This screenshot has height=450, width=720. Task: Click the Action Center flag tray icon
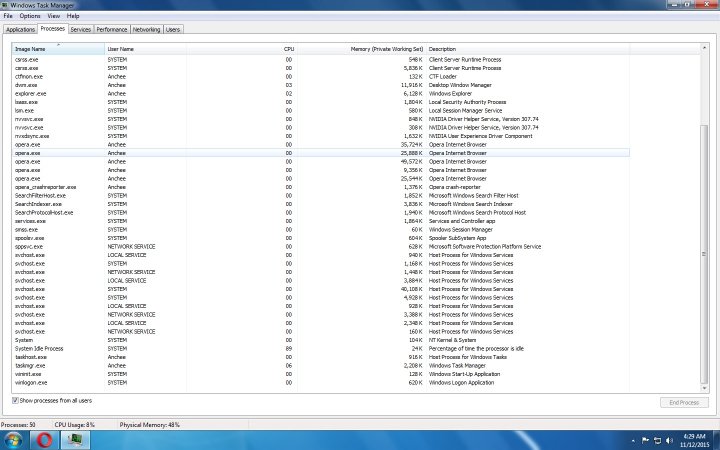tap(645, 440)
